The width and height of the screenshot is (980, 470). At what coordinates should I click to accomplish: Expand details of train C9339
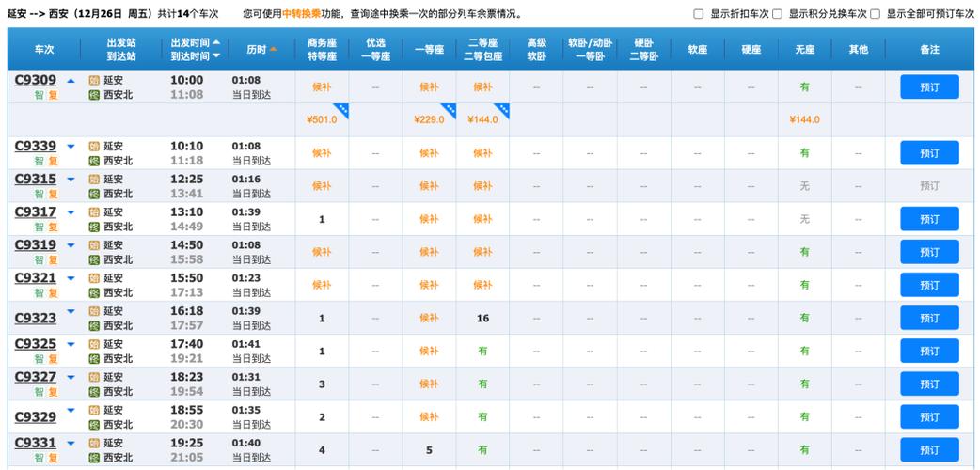tap(71, 147)
